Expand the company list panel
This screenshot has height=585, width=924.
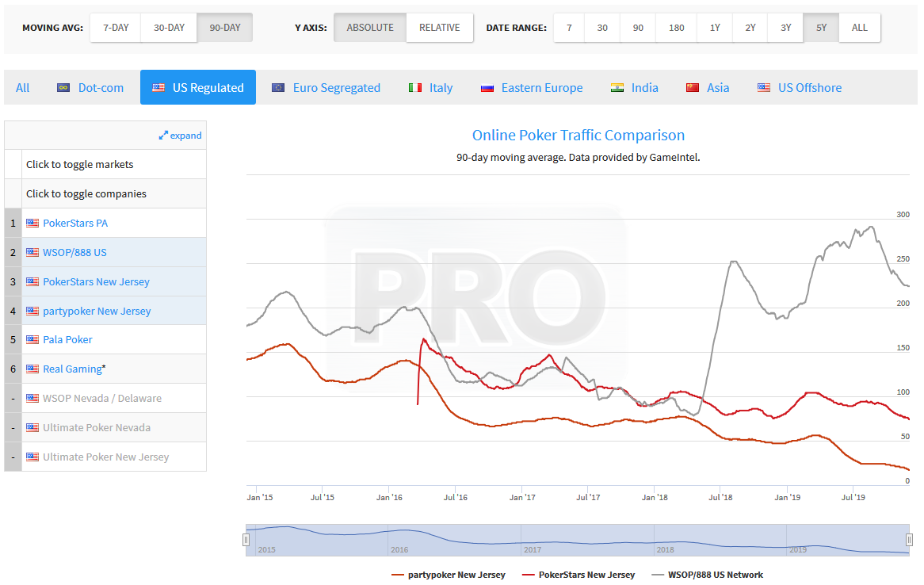(x=180, y=136)
